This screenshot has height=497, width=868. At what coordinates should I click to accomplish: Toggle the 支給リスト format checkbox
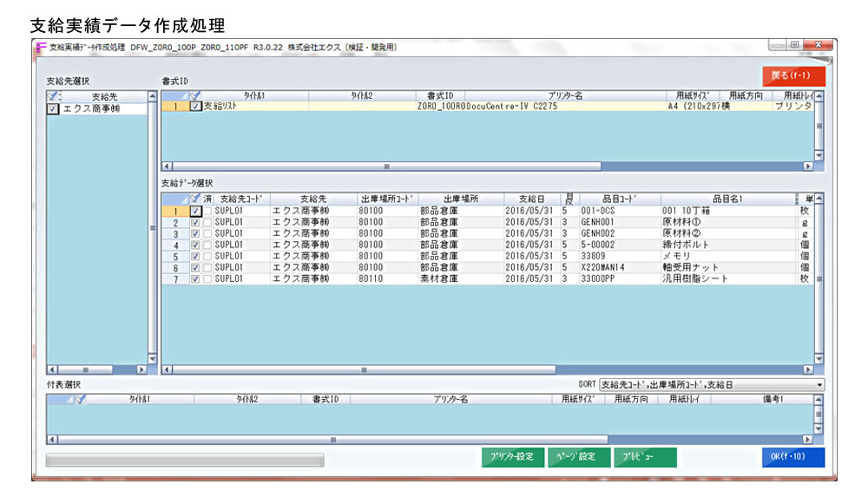194,106
